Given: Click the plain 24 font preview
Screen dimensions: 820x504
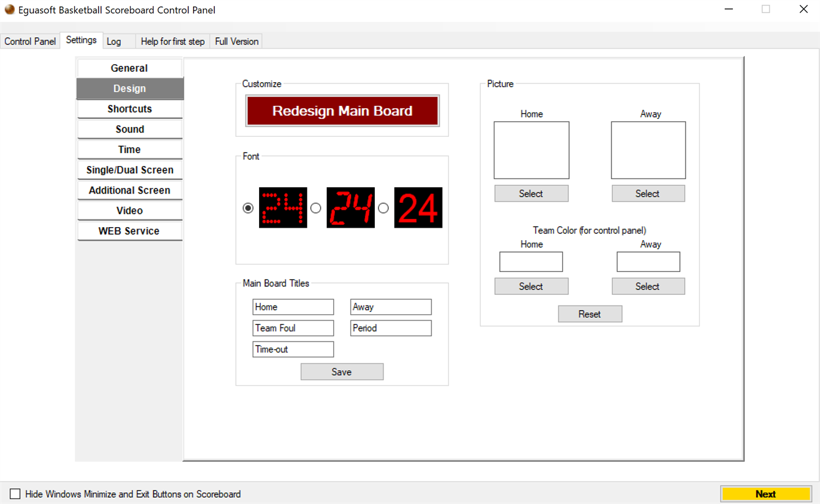Looking at the screenshot, I should click(418, 208).
